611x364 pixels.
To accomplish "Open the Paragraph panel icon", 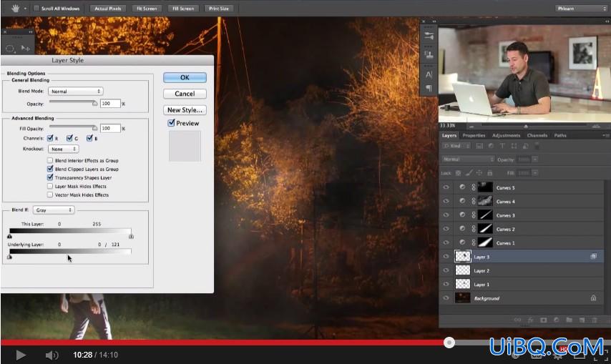I will click(429, 89).
